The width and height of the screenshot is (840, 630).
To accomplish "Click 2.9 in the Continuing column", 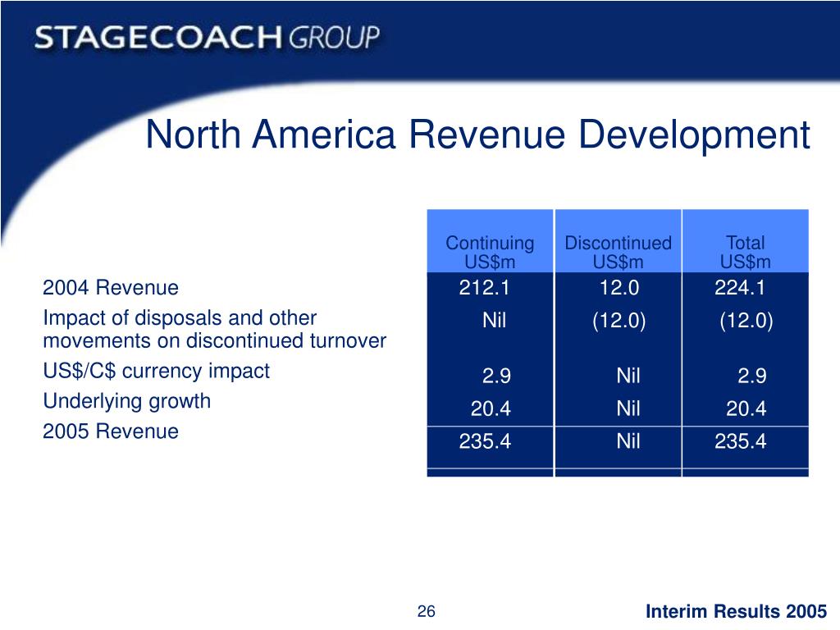I will click(496, 376).
